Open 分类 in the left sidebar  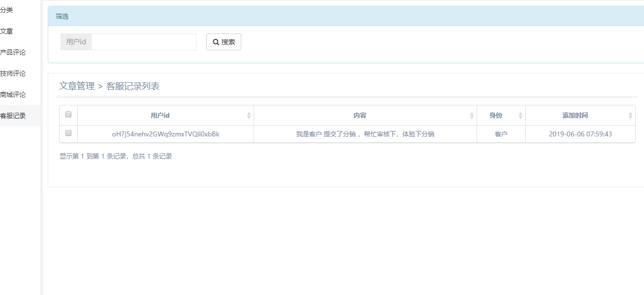(7, 10)
